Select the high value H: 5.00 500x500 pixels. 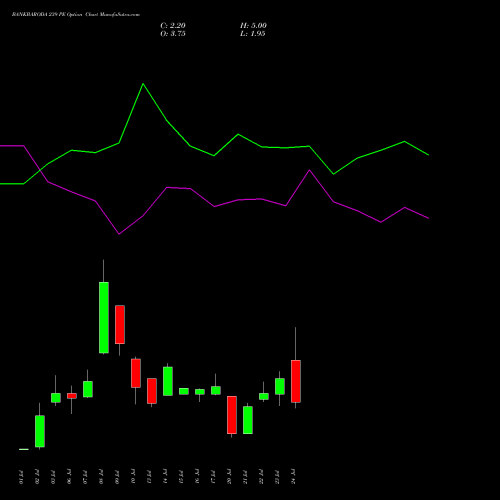tap(253, 26)
